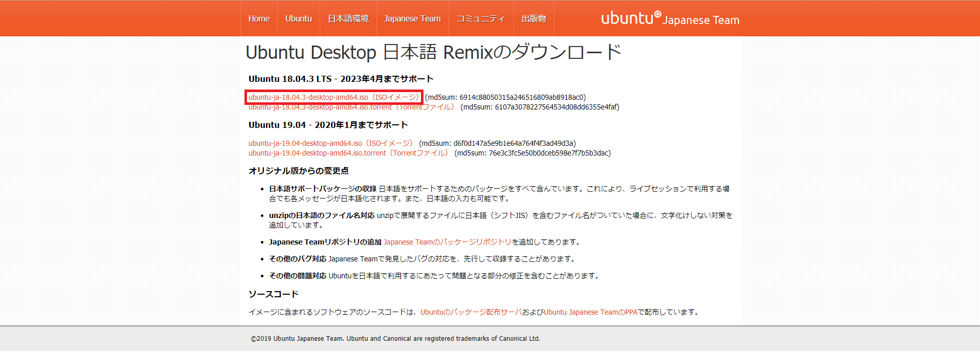
Task: Click md5sum 6107a3078227564534d08dd6355e4faf text
Action: coord(540,107)
